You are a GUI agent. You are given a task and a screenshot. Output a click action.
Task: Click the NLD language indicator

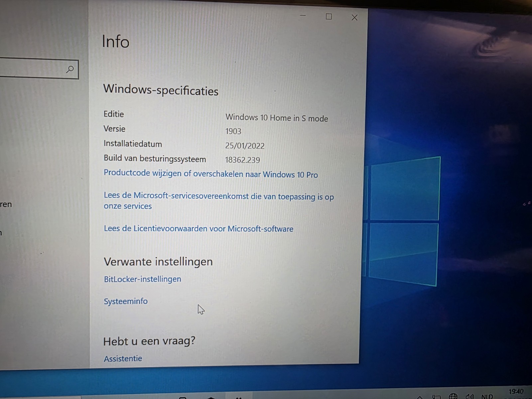pos(487,396)
